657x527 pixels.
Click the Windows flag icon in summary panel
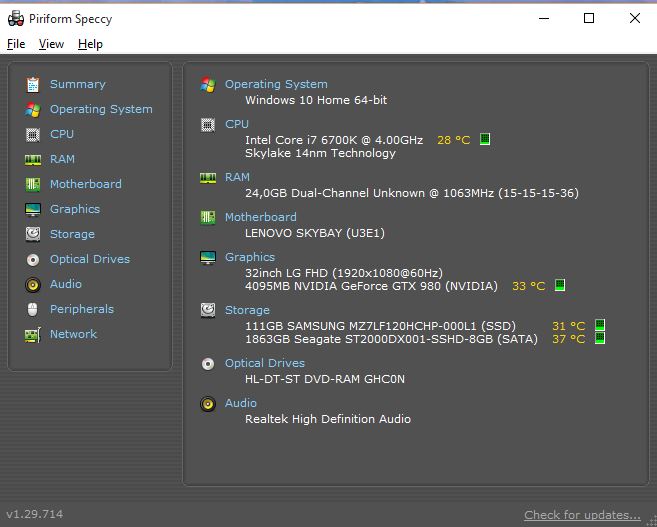click(208, 85)
